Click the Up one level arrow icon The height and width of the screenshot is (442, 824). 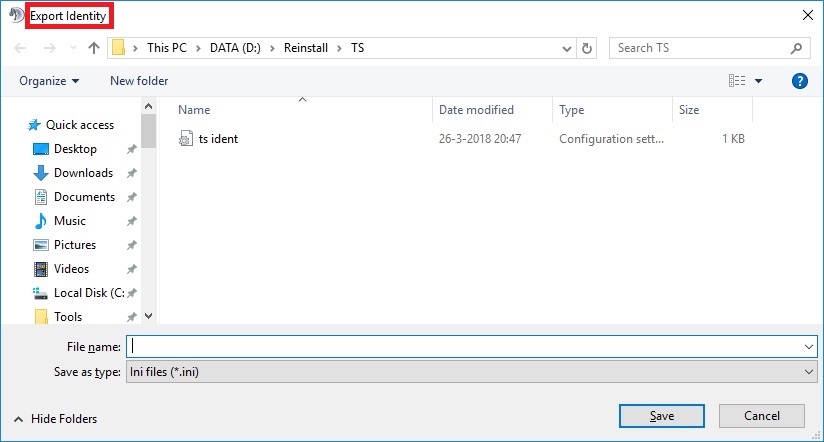click(x=94, y=48)
